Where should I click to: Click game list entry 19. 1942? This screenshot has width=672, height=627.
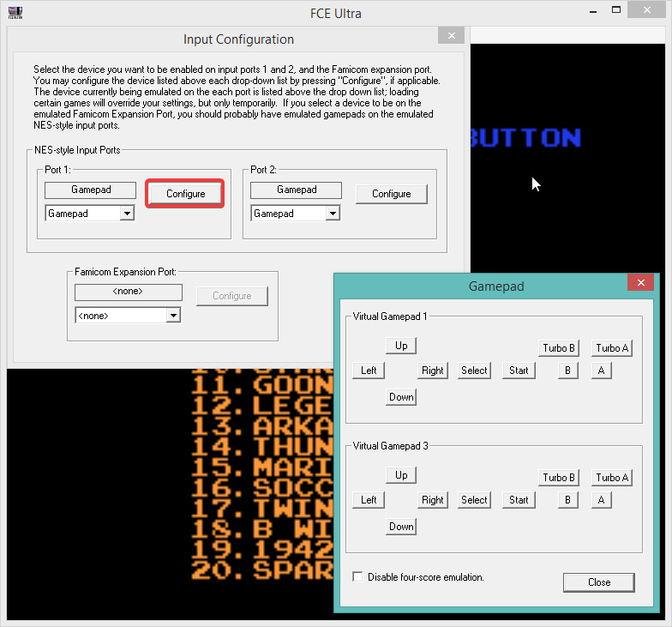(x=262, y=549)
